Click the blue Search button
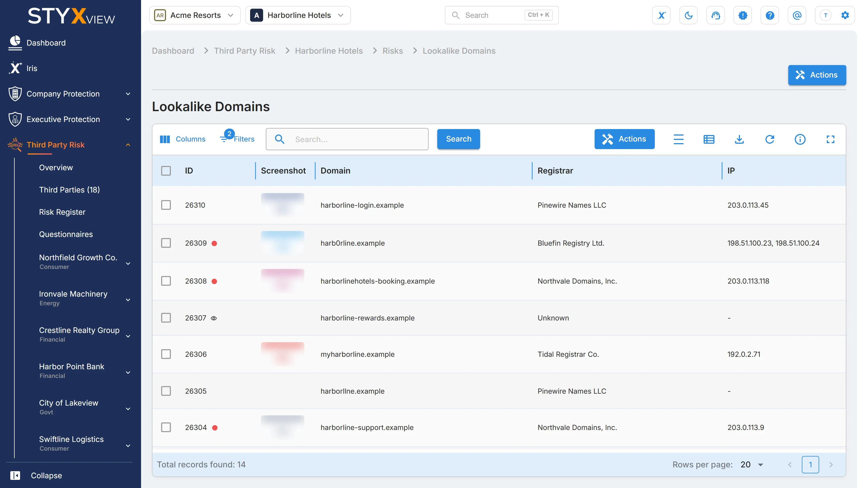868x488 pixels. coord(458,139)
